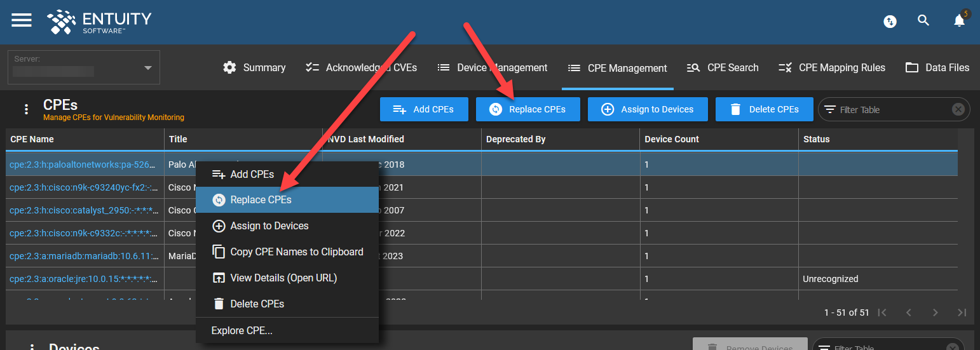
Task: Go to next page of CPEs table
Action: [x=936, y=313]
